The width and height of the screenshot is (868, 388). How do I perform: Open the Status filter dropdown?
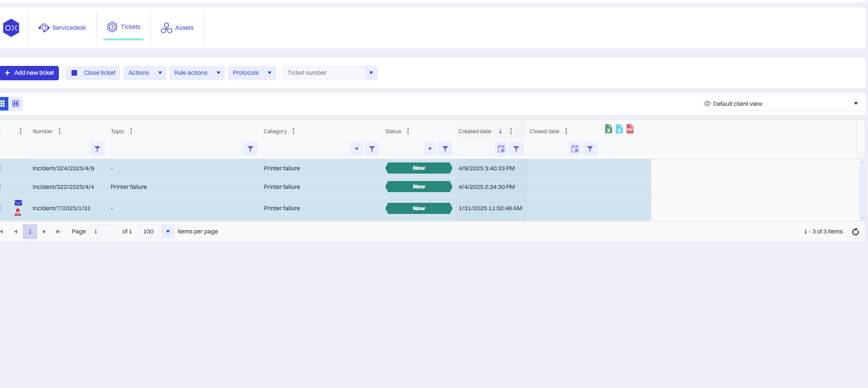430,149
